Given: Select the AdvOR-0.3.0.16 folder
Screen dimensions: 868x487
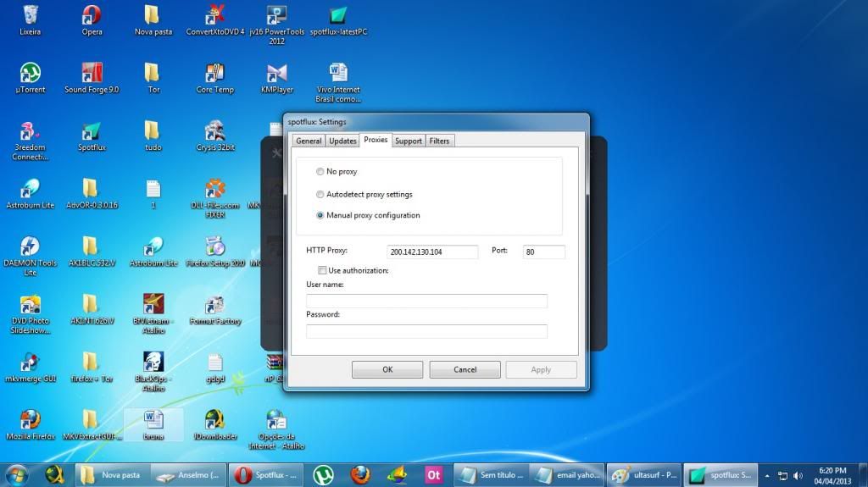Looking at the screenshot, I should 92,194.
